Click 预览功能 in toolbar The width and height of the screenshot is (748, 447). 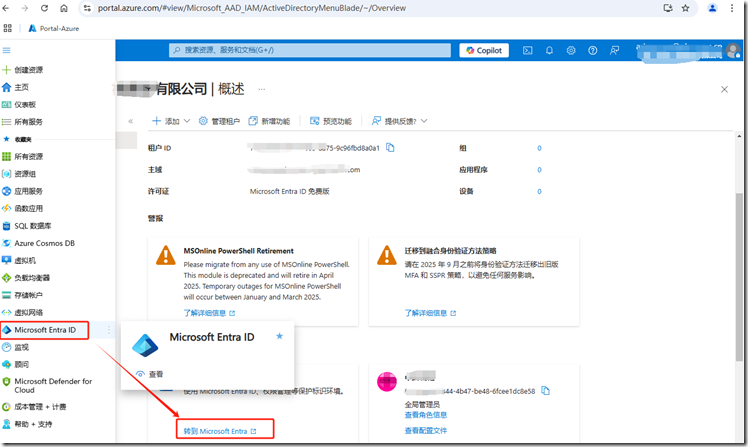click(331, 121)
